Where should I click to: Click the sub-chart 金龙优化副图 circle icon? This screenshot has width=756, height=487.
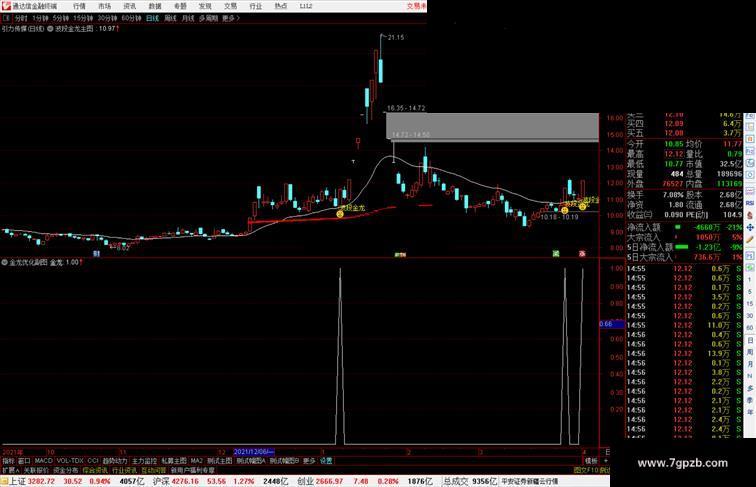5,263
